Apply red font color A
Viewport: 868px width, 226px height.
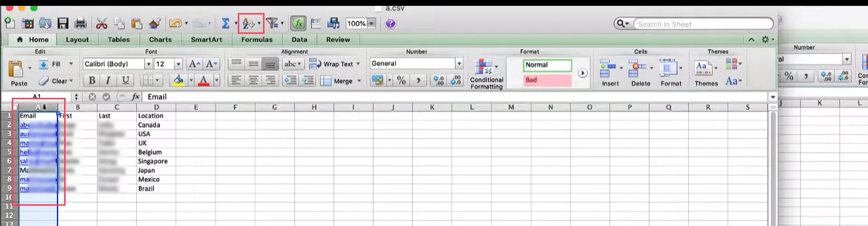(204, 81)
